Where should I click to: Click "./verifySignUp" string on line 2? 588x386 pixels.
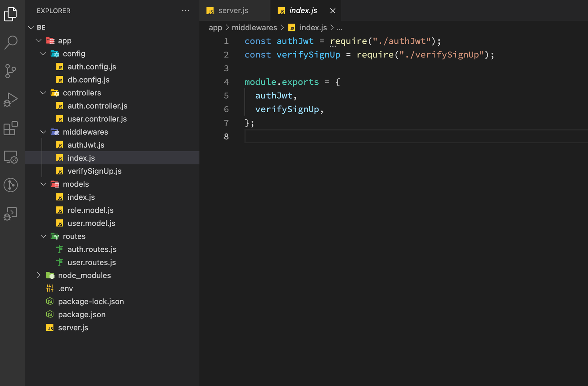[x=442, y=54]
